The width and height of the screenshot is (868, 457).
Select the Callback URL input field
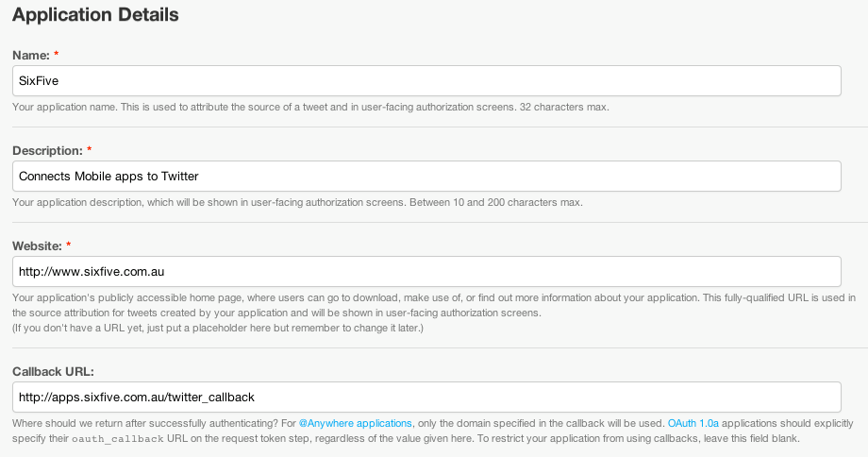pos(426,398)
